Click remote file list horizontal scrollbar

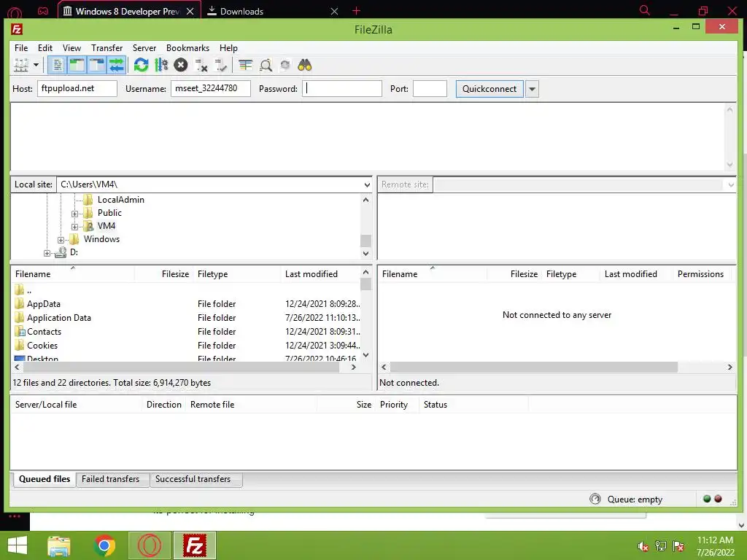coord(534,367)
